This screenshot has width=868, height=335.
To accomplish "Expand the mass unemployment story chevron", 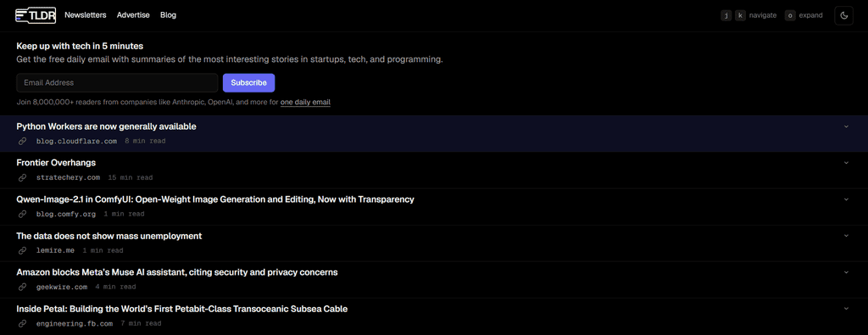I will [x=846, y=236].
